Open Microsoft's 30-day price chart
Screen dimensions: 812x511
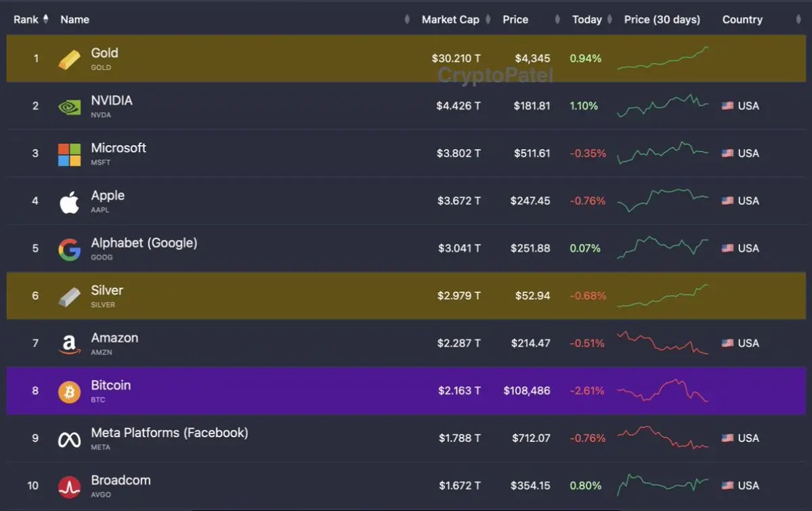[662, 153]
